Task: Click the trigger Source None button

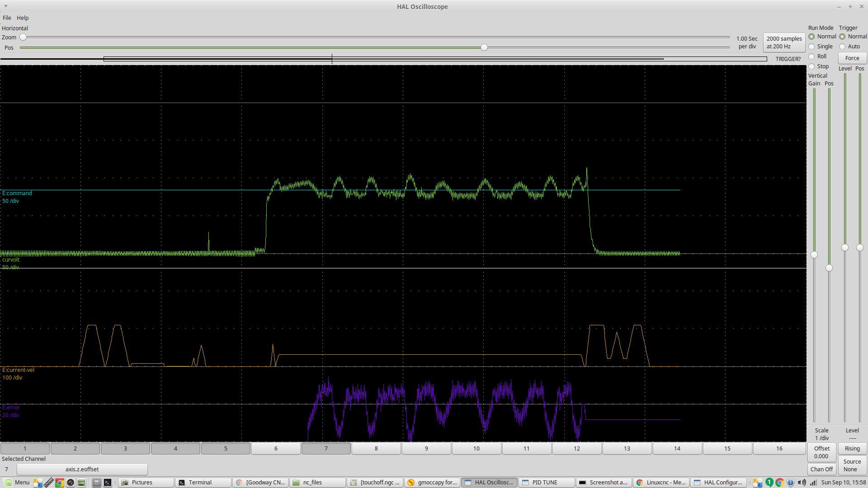Action: click(852, 465)
